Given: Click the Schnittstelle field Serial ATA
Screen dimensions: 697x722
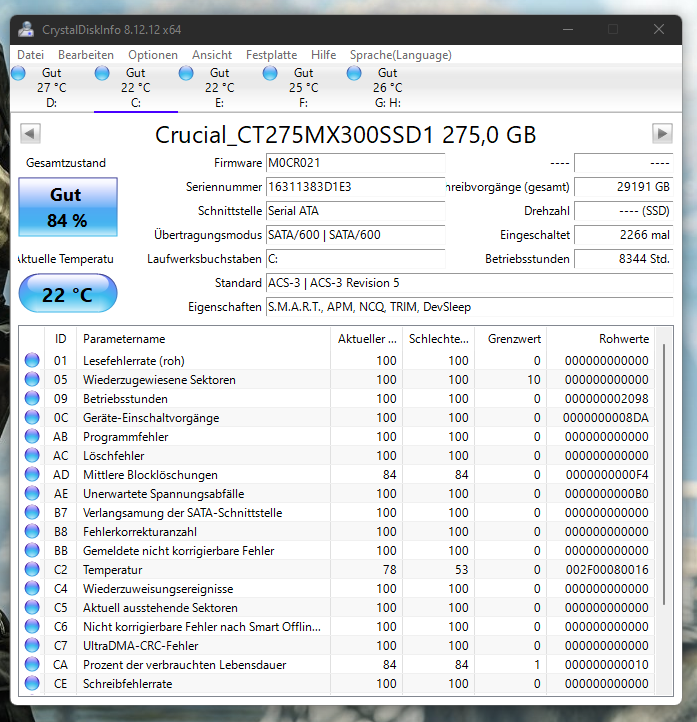Looking at the screenshot, I should [x=355, y=211].
